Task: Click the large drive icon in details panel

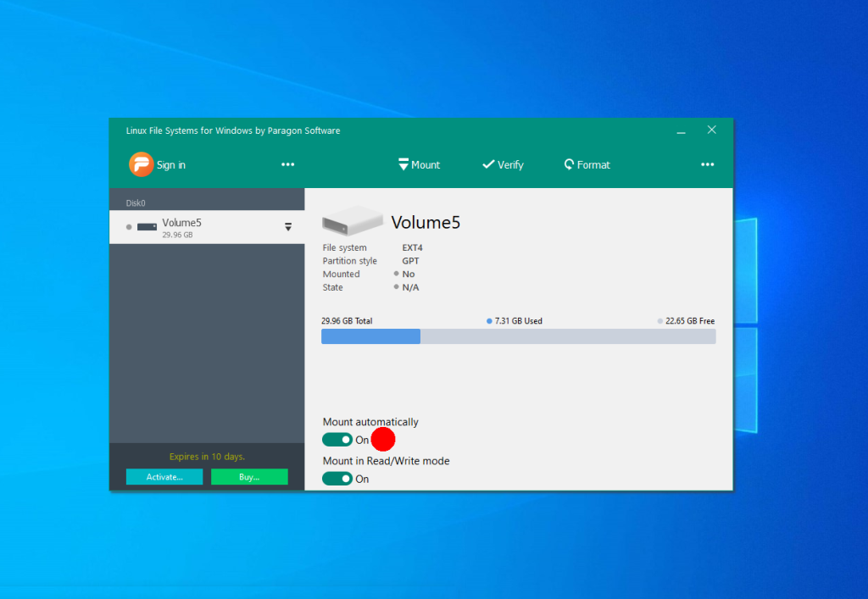Action: tap(352, 224)
